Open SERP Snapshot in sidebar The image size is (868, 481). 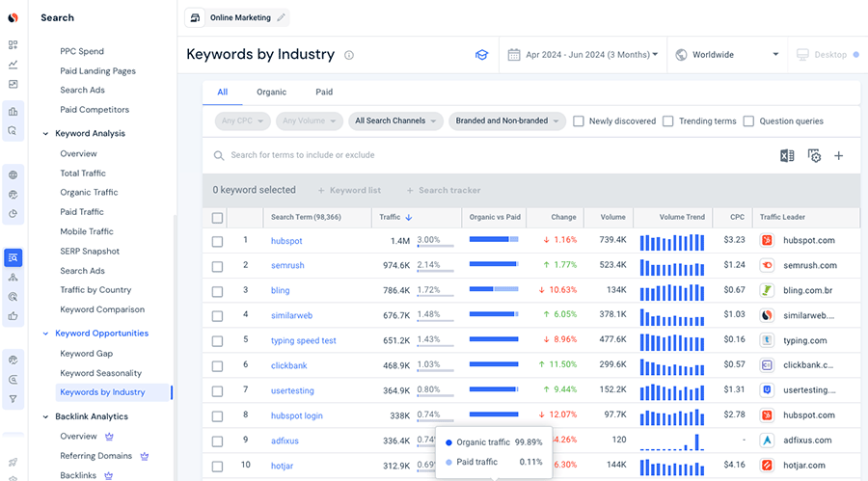90,252
